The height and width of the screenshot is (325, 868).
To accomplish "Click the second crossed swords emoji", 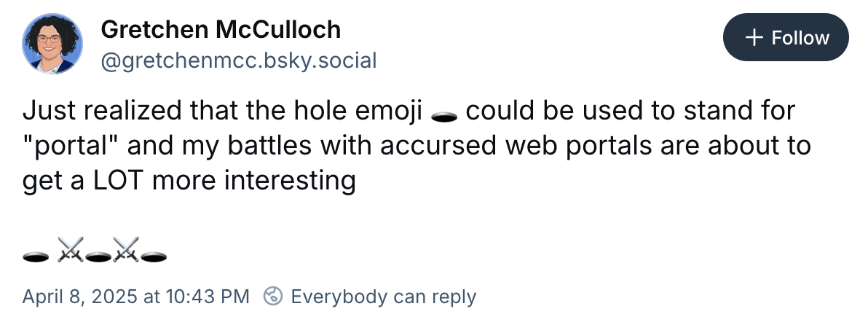I will pyautogui.click(x=126, y=253).
